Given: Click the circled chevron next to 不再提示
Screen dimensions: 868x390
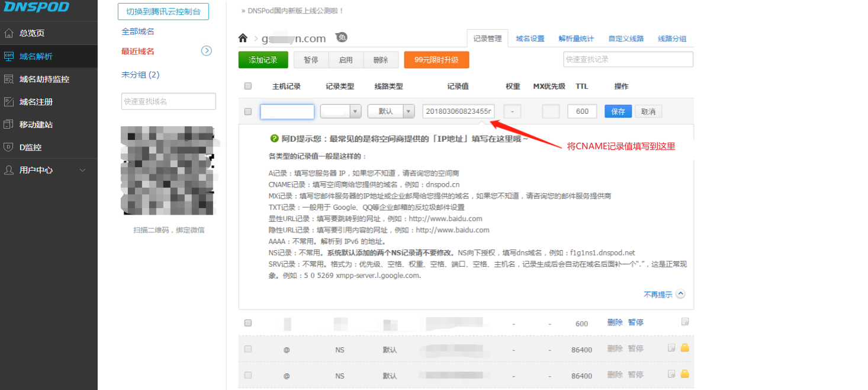Looking at the screenshot, I should click(x=680, y=294).
